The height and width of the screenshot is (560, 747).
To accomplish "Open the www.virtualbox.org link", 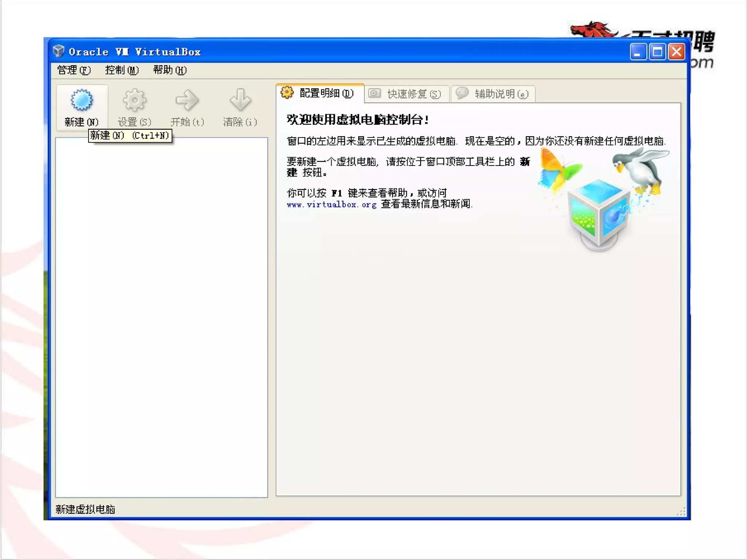I will tap(331, 205).
